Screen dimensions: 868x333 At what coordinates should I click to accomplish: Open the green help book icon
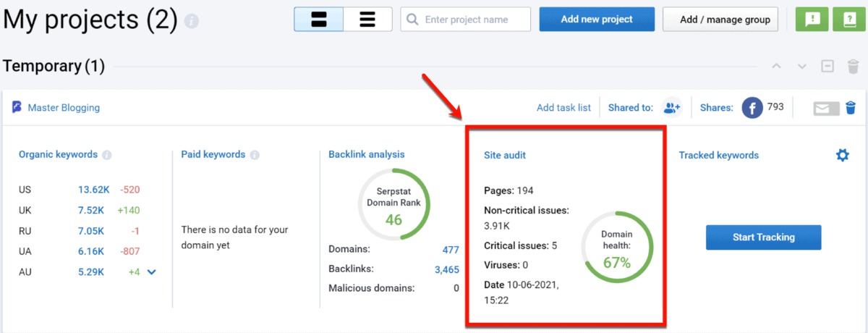(849, 20)
